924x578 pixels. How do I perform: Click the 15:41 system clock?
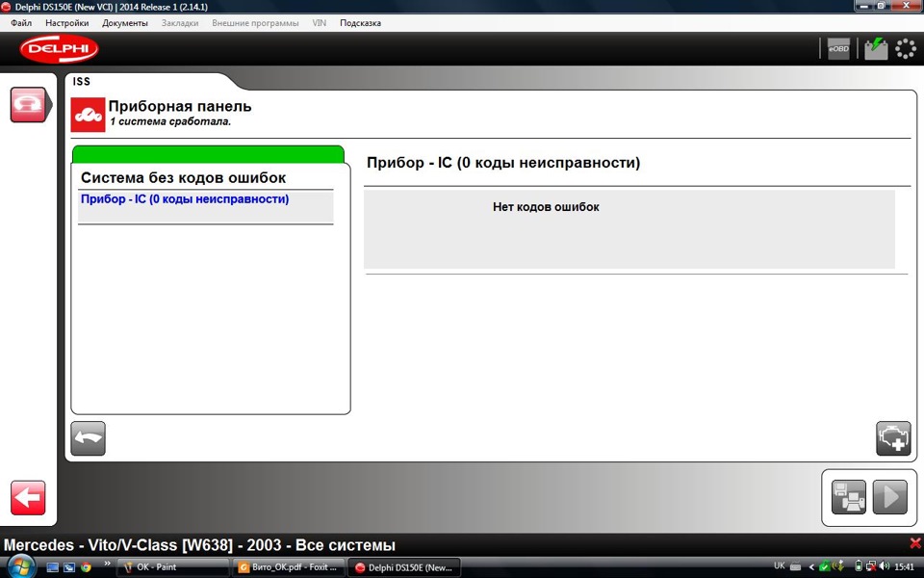(904, 566)
